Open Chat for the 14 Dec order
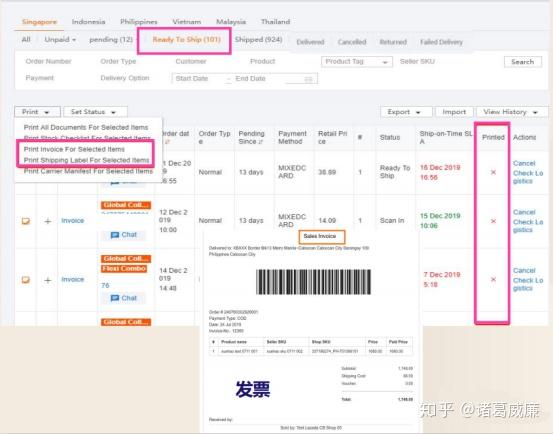 [124, 298]
